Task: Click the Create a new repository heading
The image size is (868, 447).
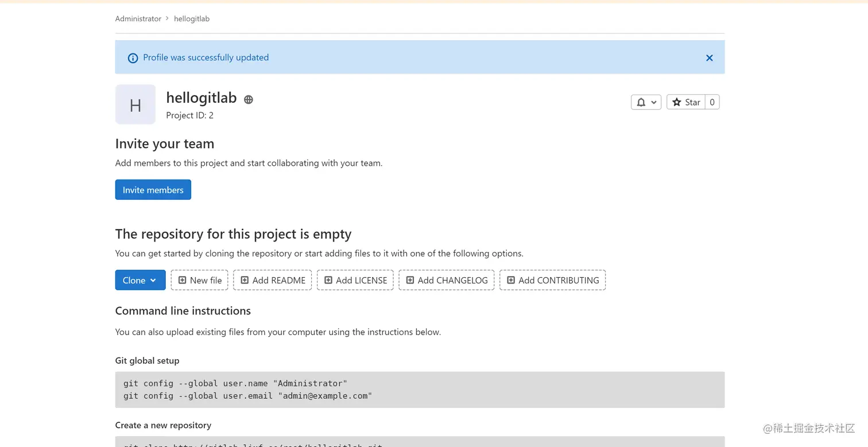Action: coord(163,425)
